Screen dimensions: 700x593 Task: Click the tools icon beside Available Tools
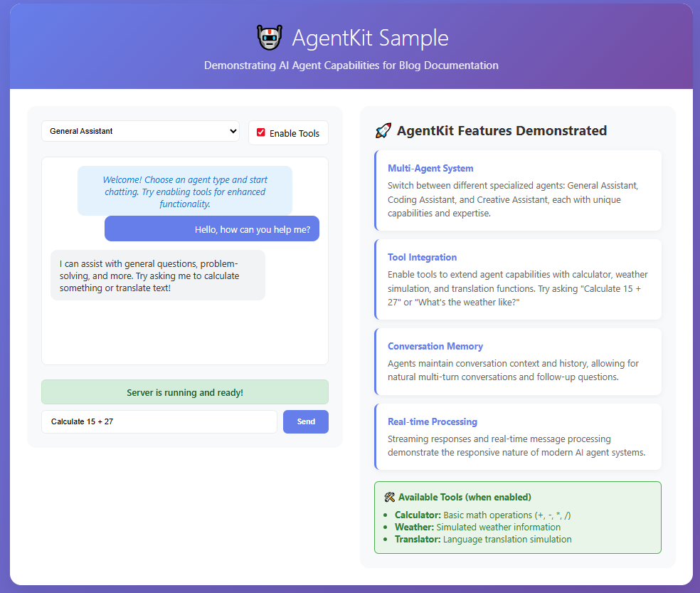coord(389,497)
